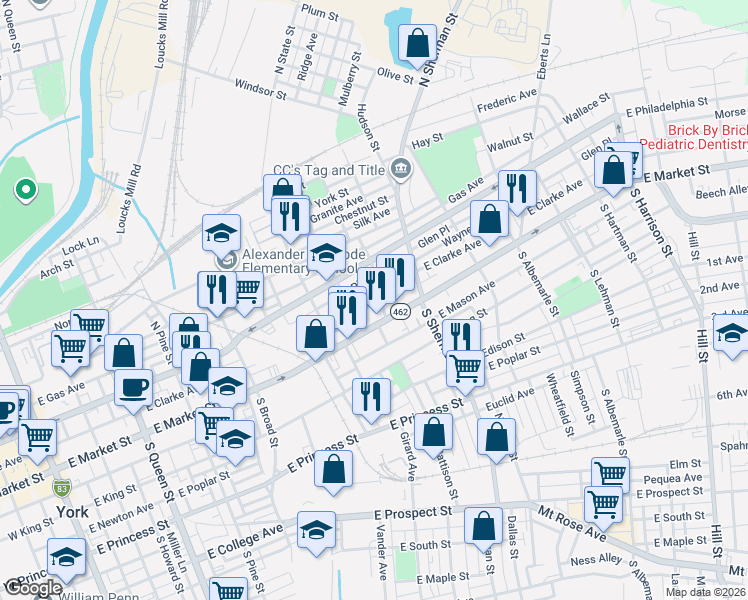
Task: Click the Interstate 83 shield near York
Action: click(62, 487)
